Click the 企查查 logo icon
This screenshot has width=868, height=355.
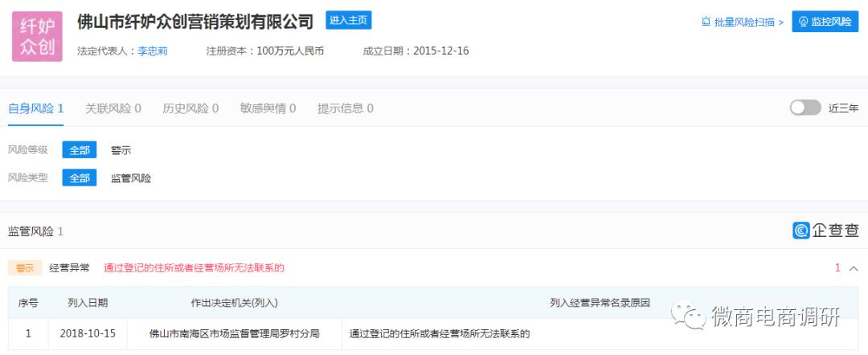tap(801, 231)
